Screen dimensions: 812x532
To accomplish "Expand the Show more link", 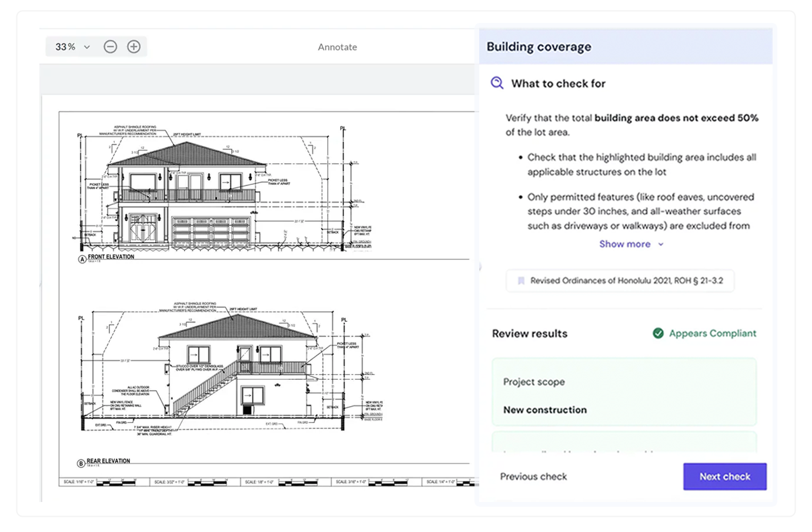I will pos(631,244).
